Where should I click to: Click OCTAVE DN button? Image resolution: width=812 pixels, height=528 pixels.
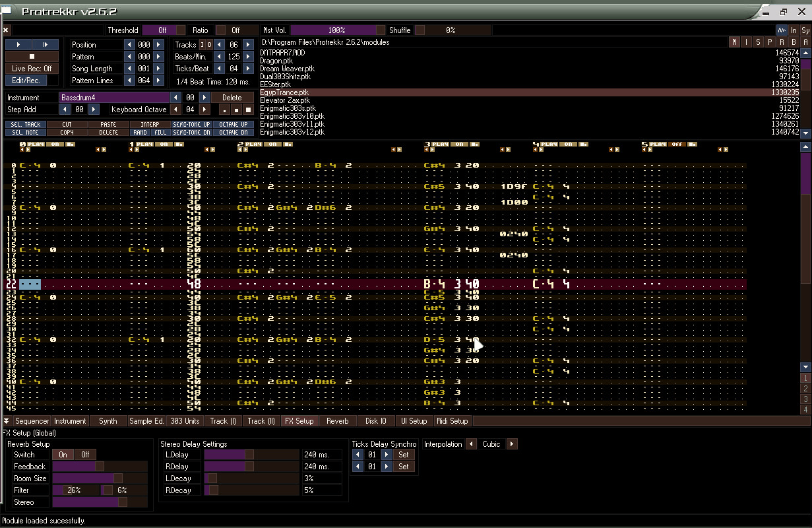pos(233,132)
